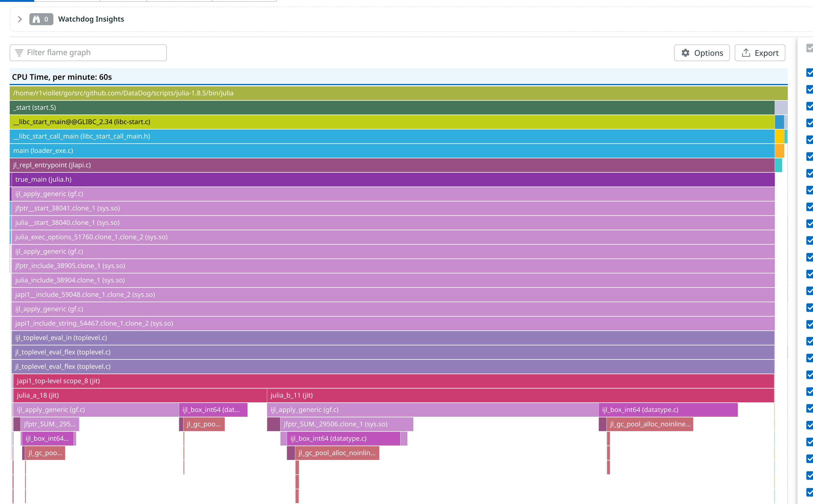
Task: Uncheck the checkbox beside the _start frame row
Action: tap(810, 106)
